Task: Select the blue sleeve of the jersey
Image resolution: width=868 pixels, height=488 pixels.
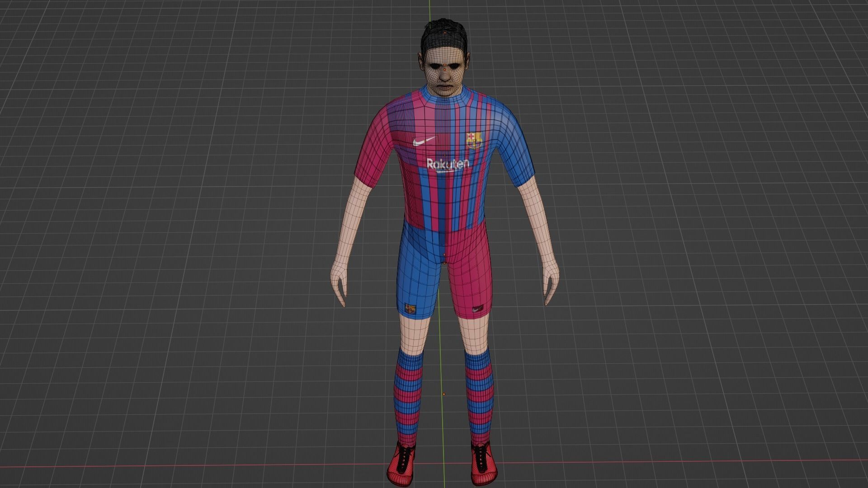Action: 515,147
